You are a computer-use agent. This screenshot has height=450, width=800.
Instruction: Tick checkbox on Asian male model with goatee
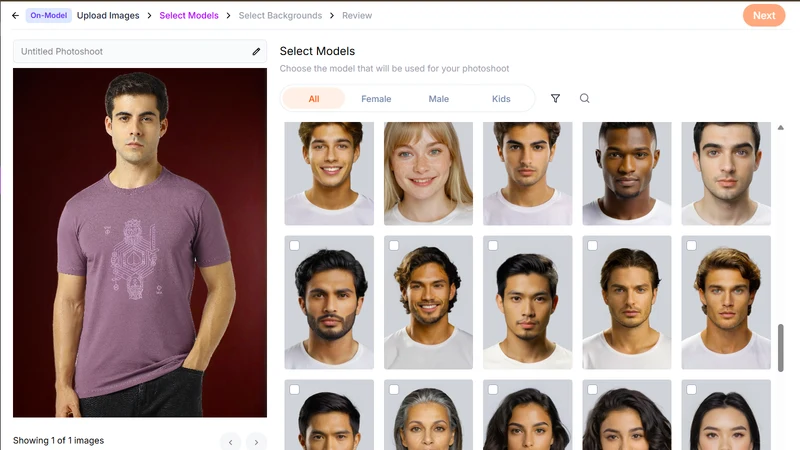493,246
